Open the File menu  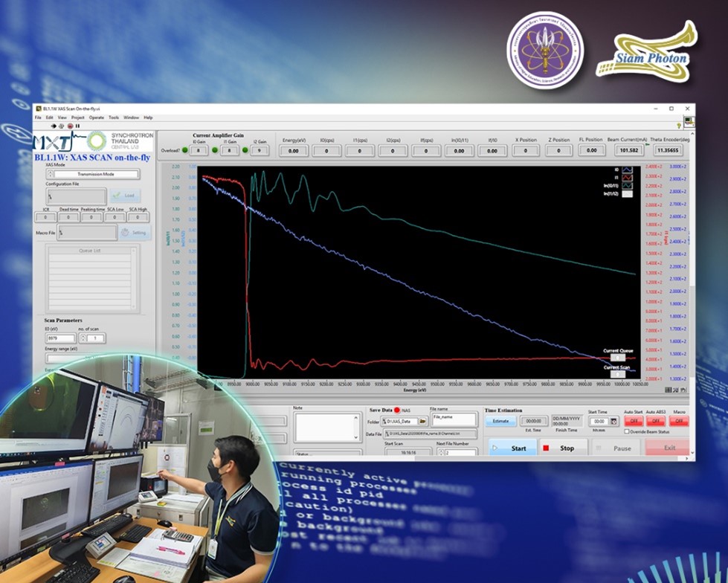point(38,117)
